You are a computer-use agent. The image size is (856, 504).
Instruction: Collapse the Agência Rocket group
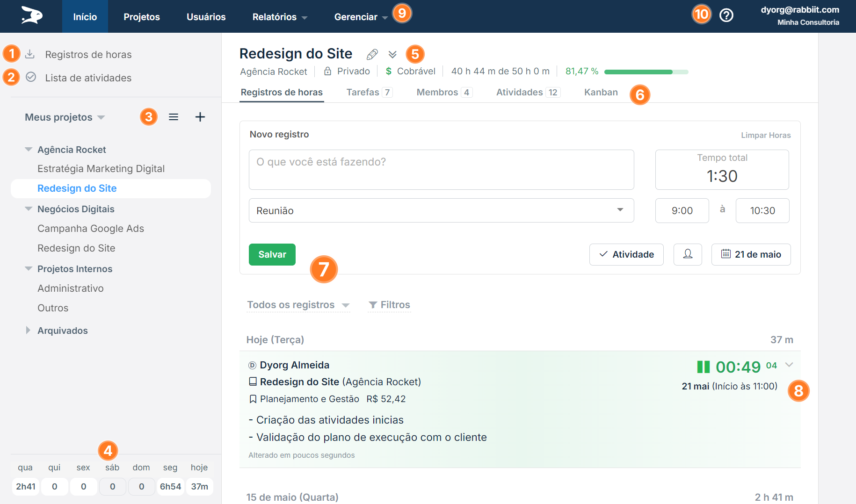pos(29,150)
